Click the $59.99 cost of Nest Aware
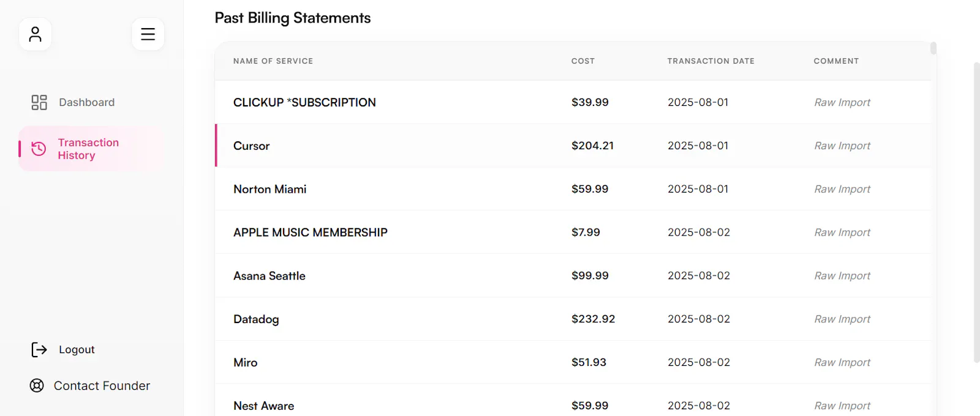Viewport: 980px width, 416px height. (x=590, y=406)
